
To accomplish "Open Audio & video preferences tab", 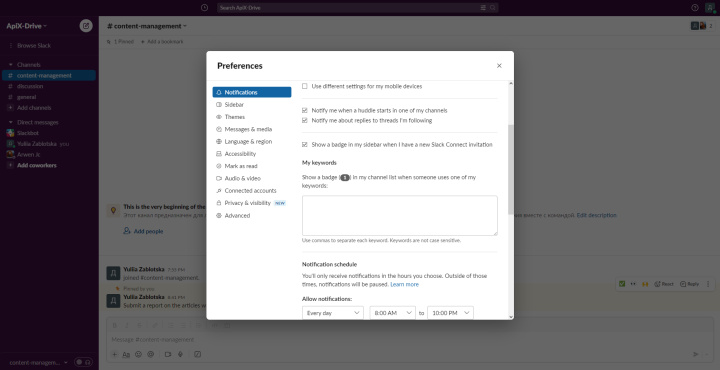I will pos(252,178).
